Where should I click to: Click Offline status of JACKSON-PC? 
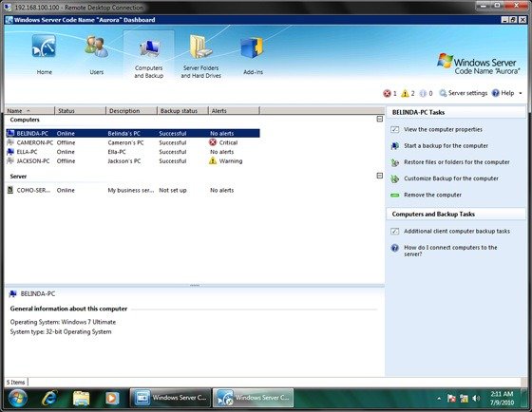66,161
